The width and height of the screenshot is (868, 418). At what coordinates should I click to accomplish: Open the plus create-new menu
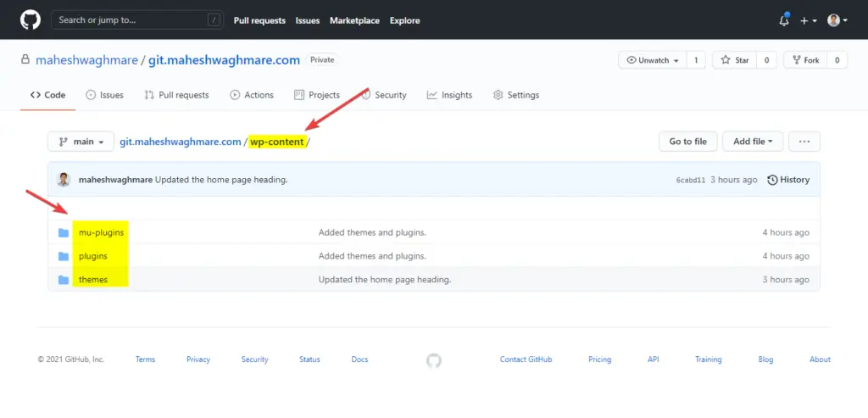click(x=808, y=20)
